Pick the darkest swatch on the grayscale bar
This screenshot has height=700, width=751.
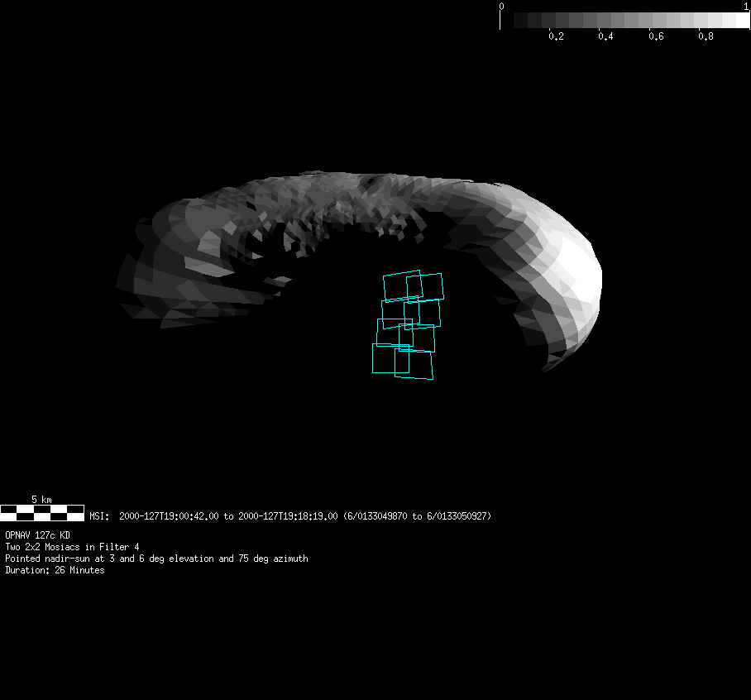(x=520, y=20)
